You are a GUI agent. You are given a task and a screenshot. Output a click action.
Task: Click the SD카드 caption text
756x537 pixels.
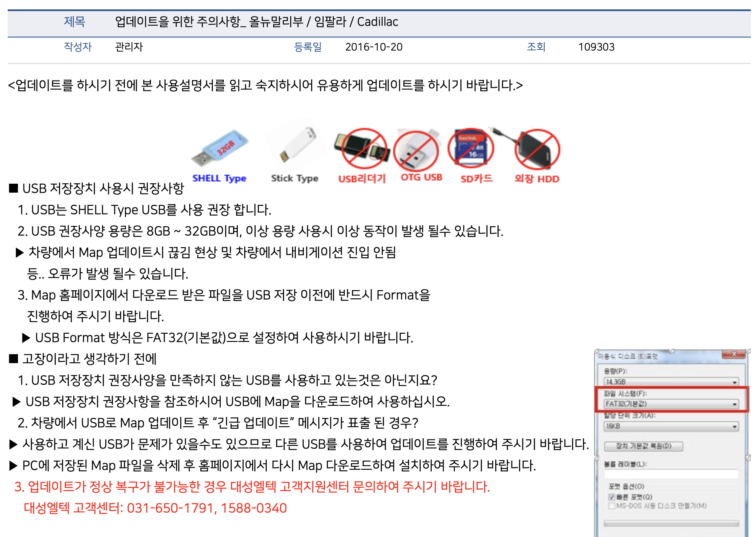click(x=476, y=179)
